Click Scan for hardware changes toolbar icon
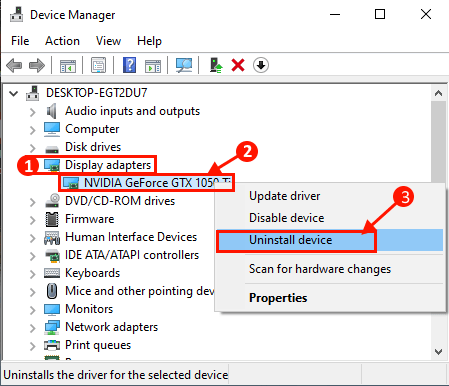The width and height of the screenshot is (449, 386). [x=184, y=65]
